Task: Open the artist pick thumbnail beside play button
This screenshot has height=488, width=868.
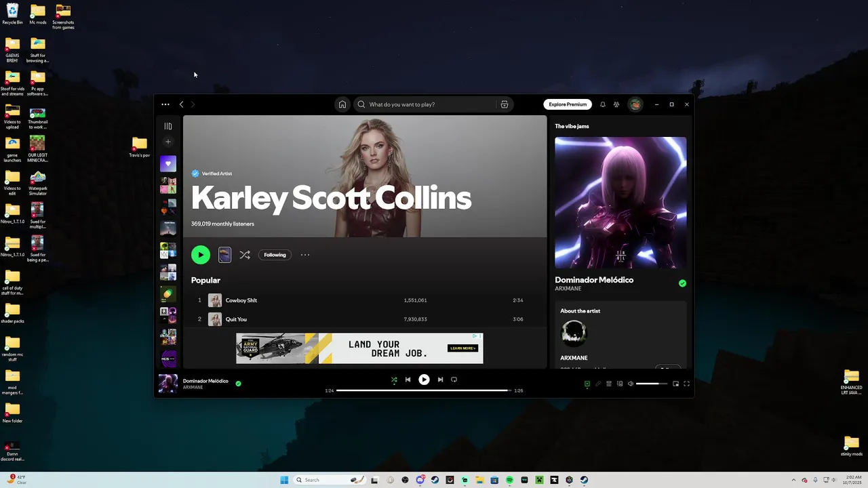Action: click(x=224, y=255)
